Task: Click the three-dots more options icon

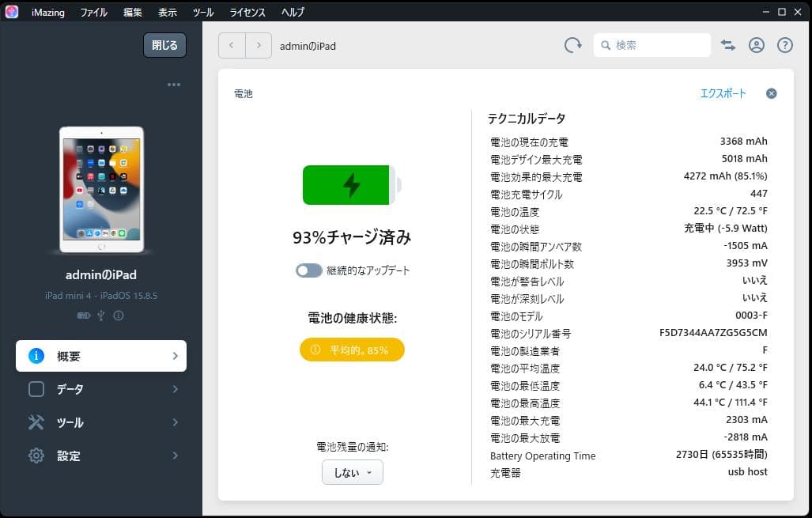Action: (x=174, y=85)
